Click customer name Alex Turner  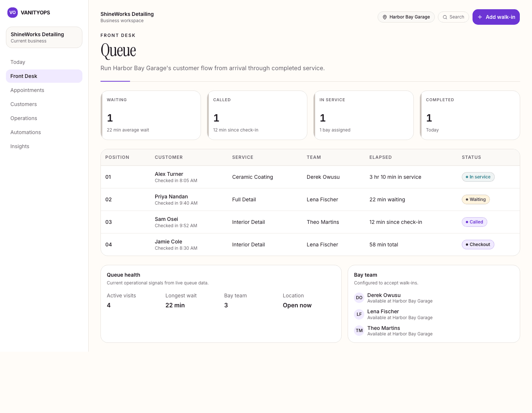click(169, 174)
